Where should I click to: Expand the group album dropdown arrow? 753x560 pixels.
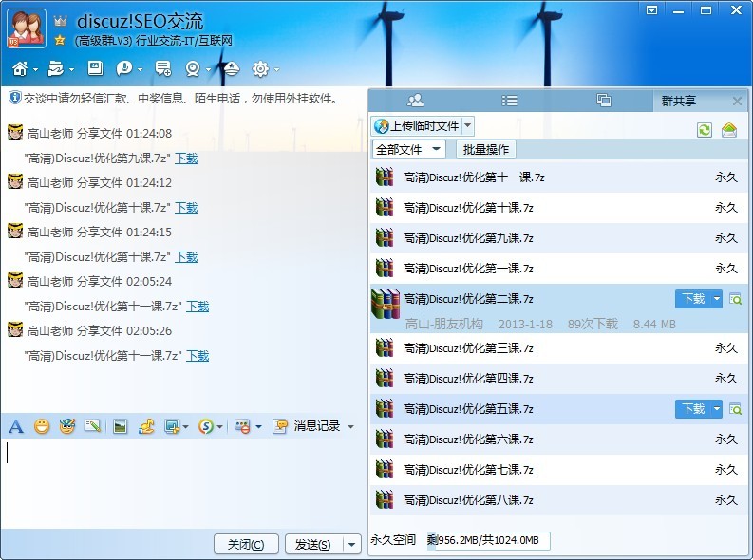coord(71,69)
